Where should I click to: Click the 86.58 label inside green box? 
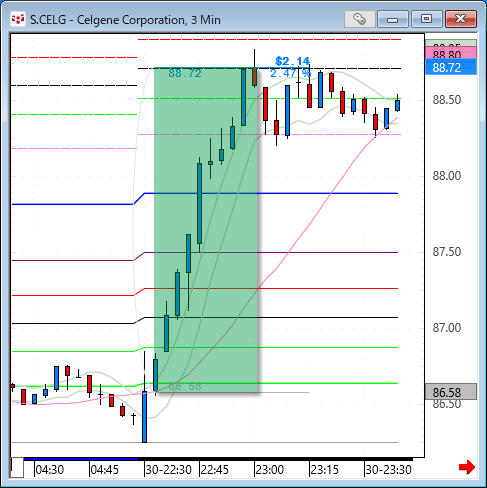pos(185,386)
